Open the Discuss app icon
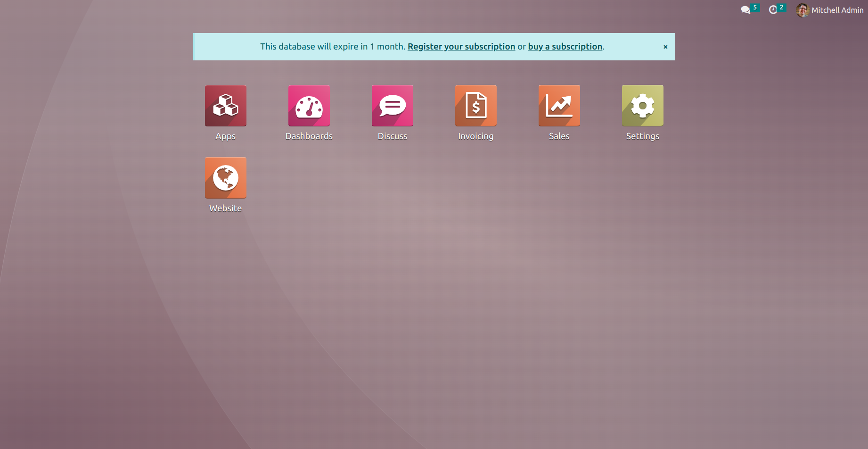 tap(393, 106)
